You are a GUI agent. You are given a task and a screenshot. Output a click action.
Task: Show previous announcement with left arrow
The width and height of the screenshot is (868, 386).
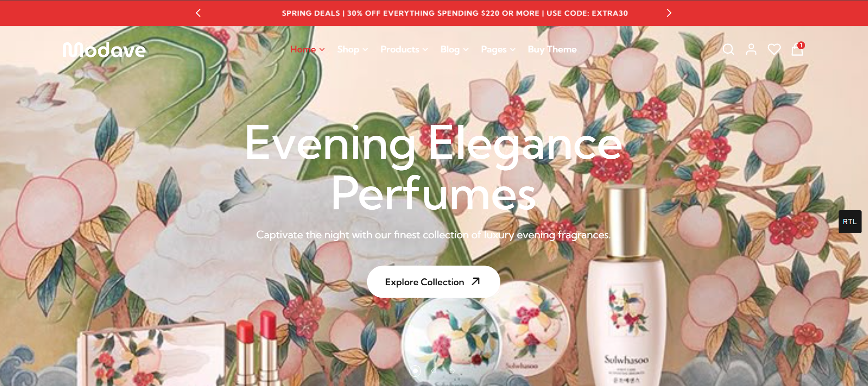(198, 13)
